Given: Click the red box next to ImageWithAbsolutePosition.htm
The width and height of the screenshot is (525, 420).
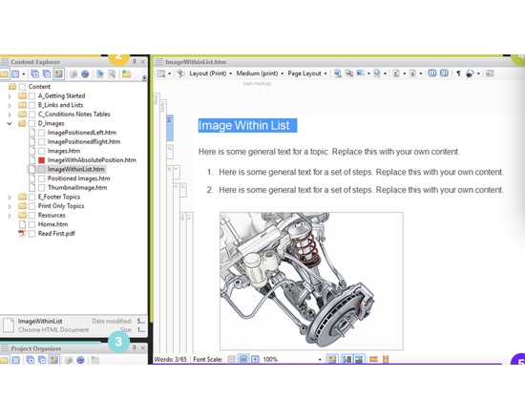Looking at the screenshot, I should [x=41, y=160].
